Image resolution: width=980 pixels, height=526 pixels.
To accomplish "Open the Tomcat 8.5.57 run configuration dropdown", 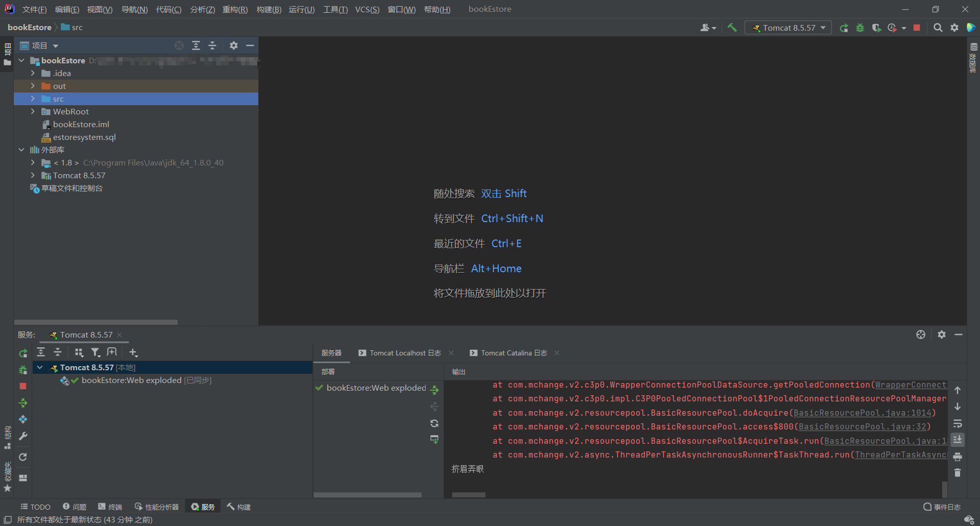I will click(788, 28).
